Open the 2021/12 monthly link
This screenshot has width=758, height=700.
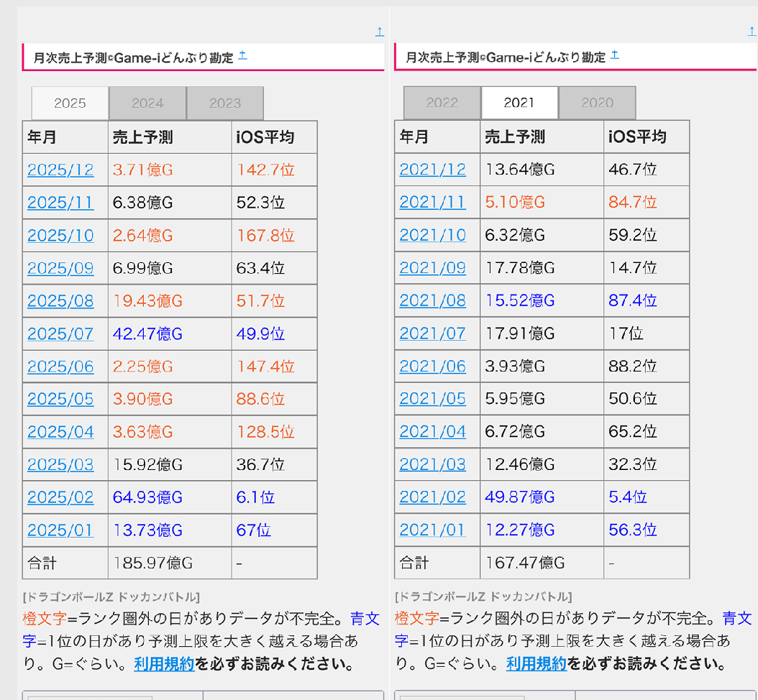click(x=432, y=170)
